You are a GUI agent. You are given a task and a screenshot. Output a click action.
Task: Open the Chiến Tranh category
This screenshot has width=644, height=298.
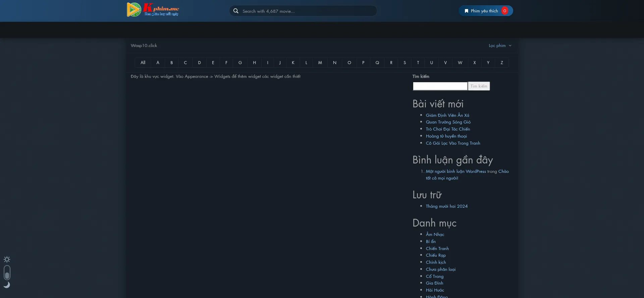(x=437, y=249)
